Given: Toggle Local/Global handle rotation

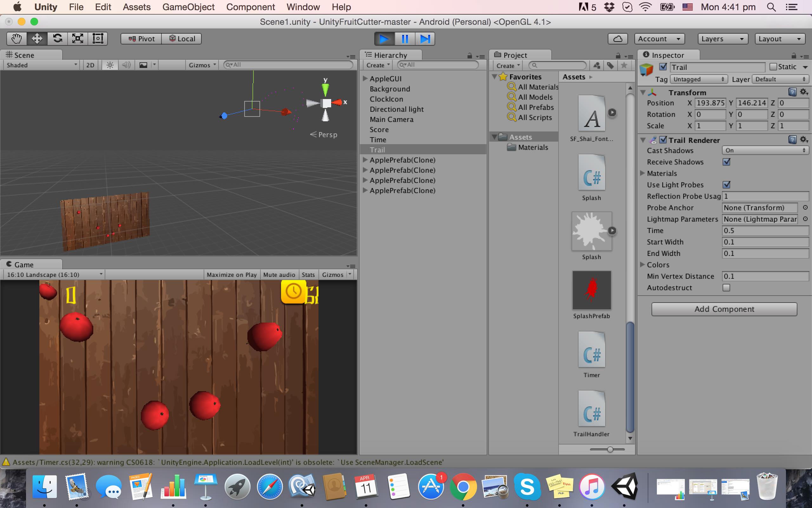Looking at the screenshot, I should click(x=181, y=39).
